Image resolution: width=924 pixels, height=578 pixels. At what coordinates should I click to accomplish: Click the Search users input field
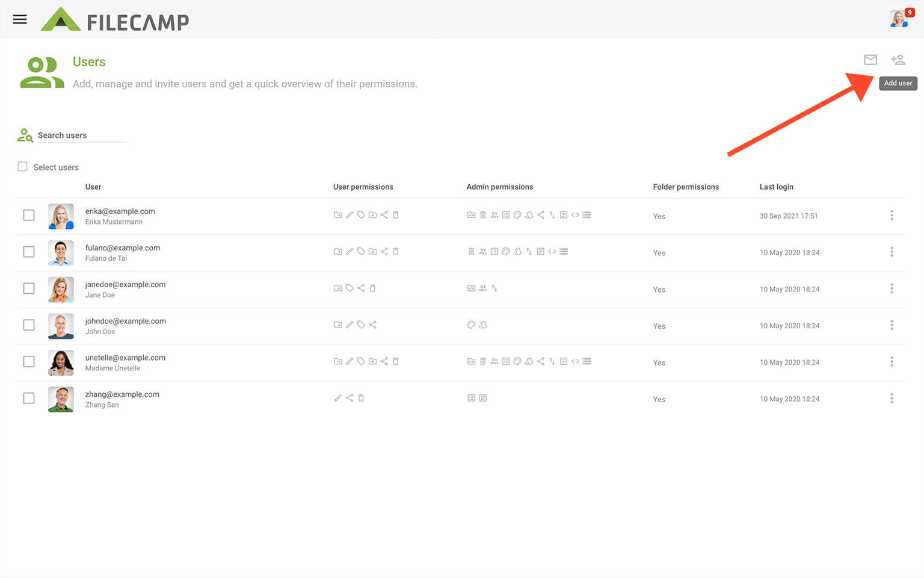pos(81,135)
